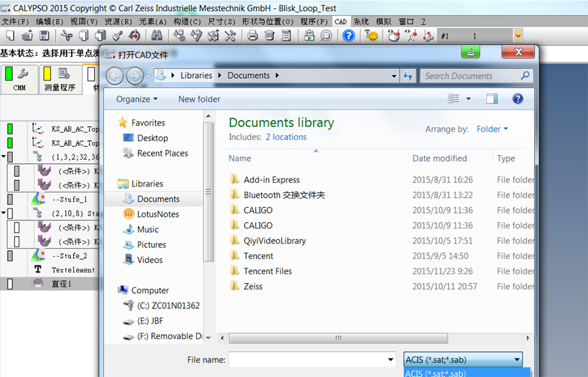Open the 形状与位置(O) menu
This screenshot has width=588, height=377.
tap(268, 21)
